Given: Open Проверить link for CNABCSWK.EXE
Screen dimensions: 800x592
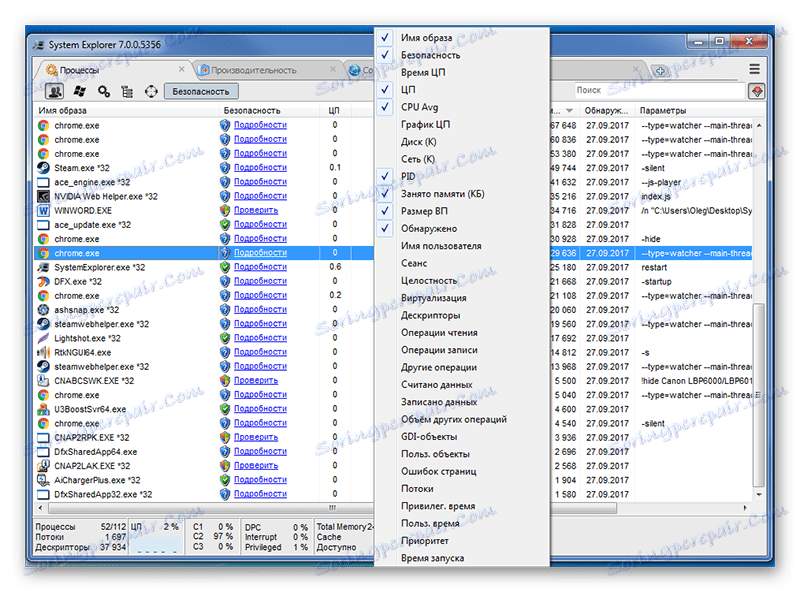Looking at the screenshot, I should (256, 381).
